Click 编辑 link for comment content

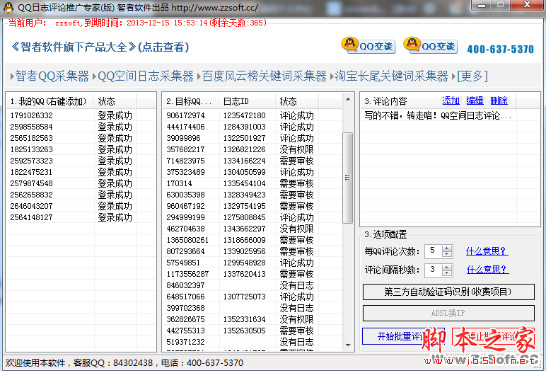tap(475, 101)
